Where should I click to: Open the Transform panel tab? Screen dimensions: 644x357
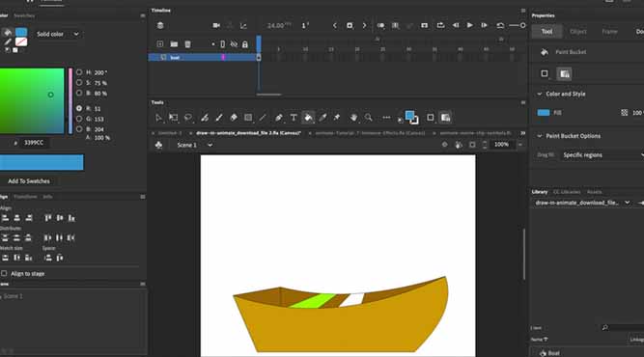[x=25, y=197]
